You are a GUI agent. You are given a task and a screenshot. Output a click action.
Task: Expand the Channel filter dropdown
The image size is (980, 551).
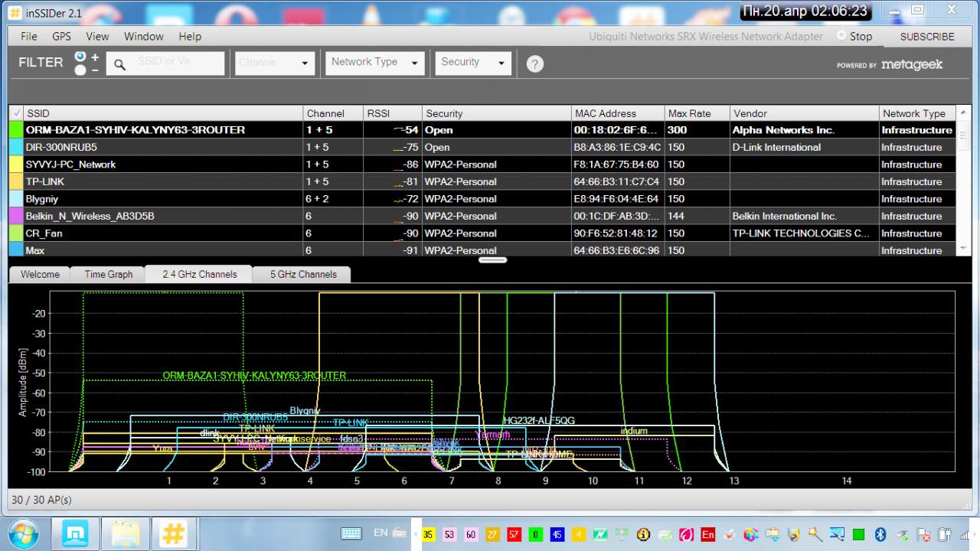pyautogui.click(x=275, y=63)
